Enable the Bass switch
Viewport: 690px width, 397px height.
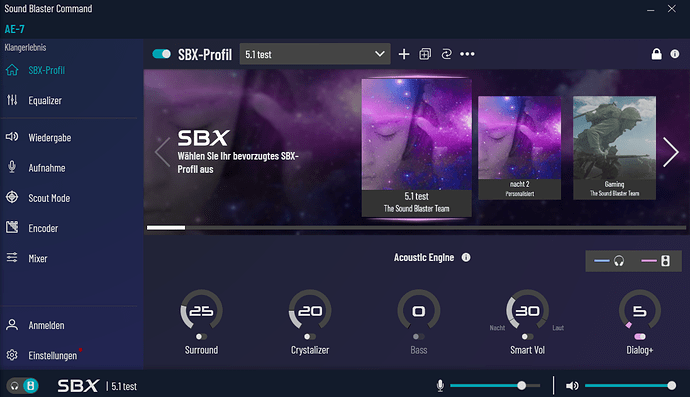[x=418, y=337]
